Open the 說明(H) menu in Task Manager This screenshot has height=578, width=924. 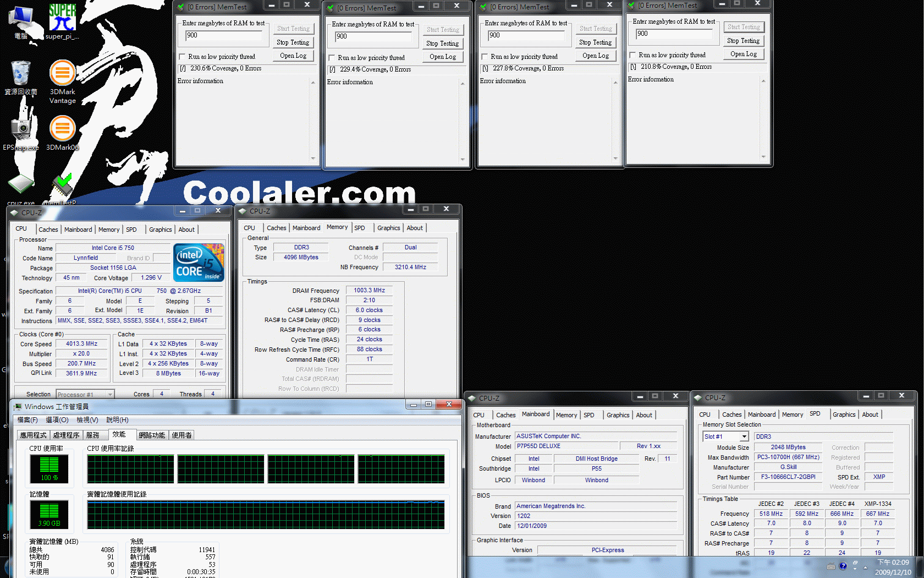coord(117,420)
